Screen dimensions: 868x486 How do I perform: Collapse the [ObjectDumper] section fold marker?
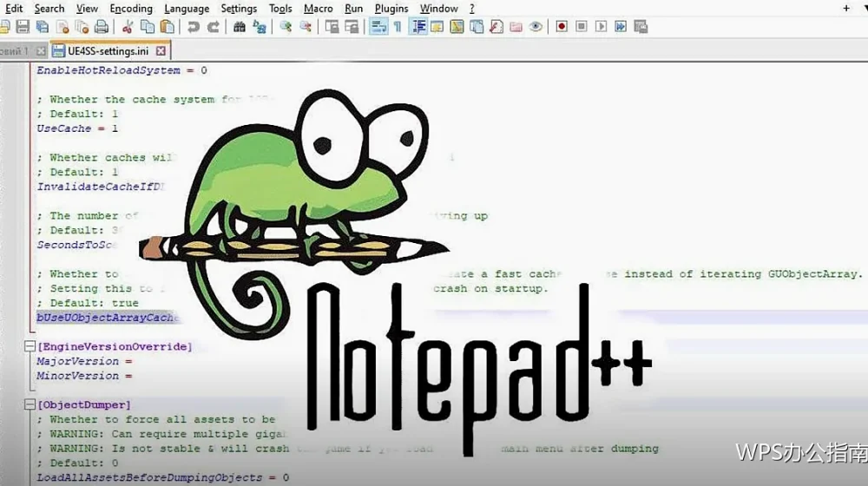coord(30,404)
